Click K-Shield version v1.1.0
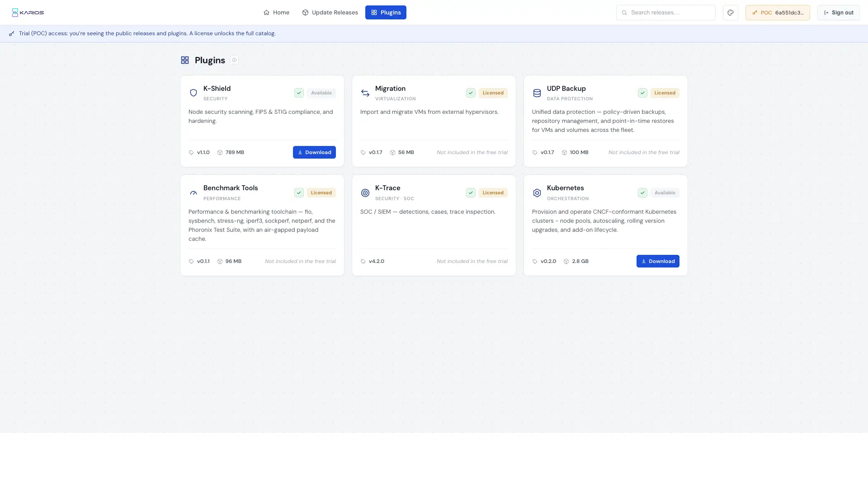The height and width of the screenshot is (488, 868). (203, 153)
